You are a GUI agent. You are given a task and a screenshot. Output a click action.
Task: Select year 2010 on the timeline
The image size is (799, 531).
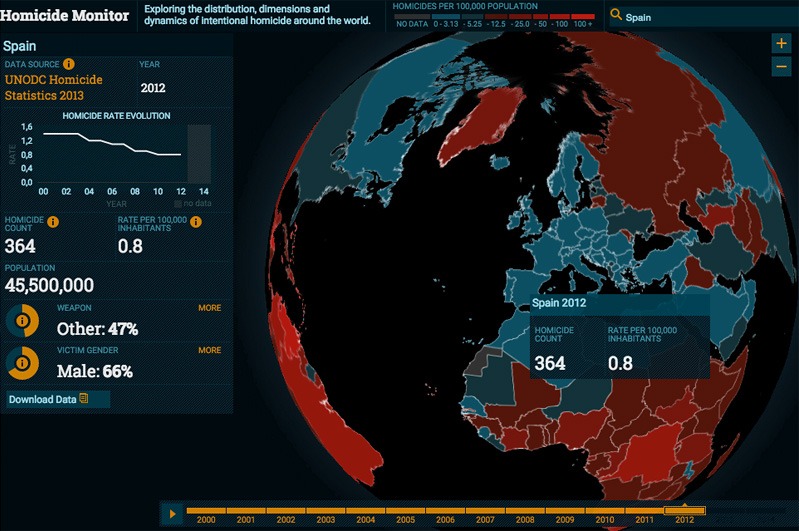point(604,516)
